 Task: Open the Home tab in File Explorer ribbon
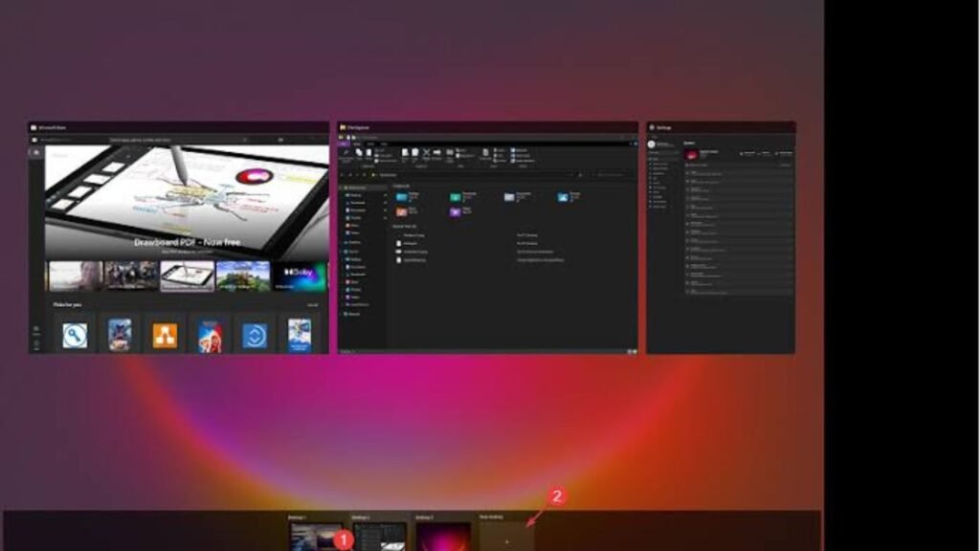click(x=356, y=143)
